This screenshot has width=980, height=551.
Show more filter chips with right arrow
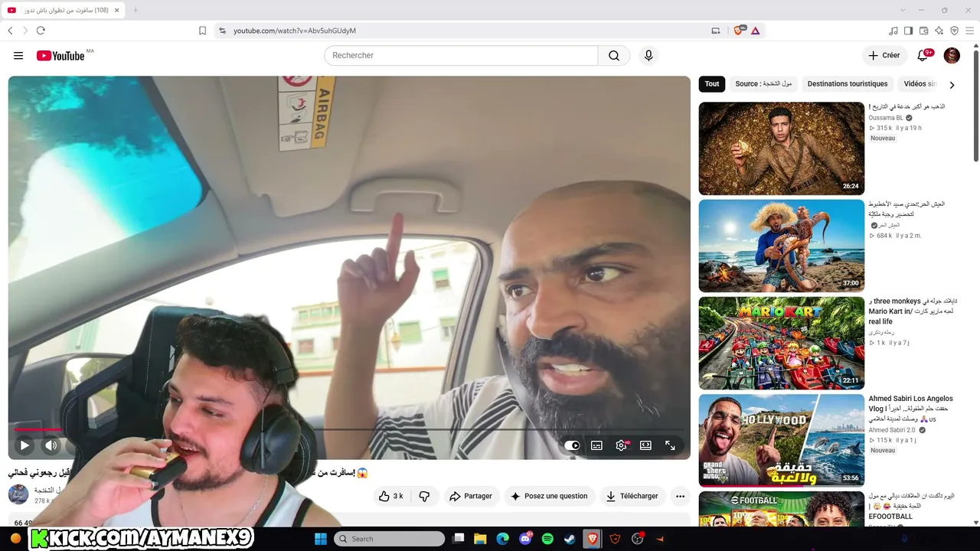point(952,85)
